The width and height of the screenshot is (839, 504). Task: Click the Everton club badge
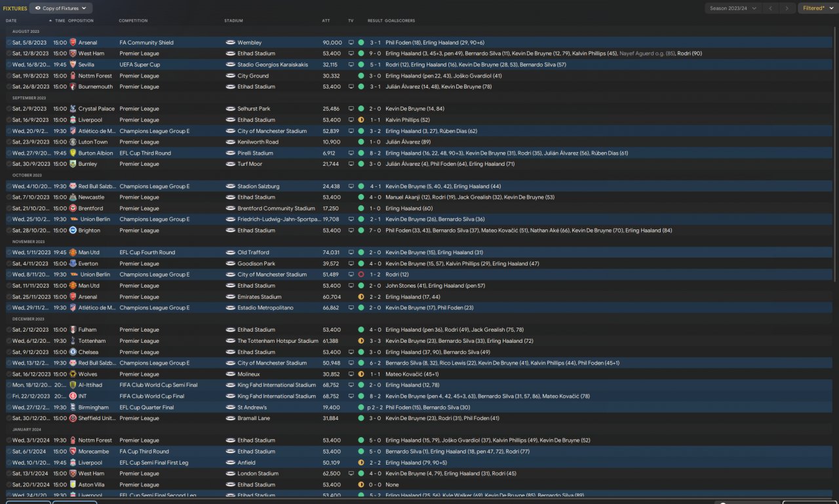73,263
